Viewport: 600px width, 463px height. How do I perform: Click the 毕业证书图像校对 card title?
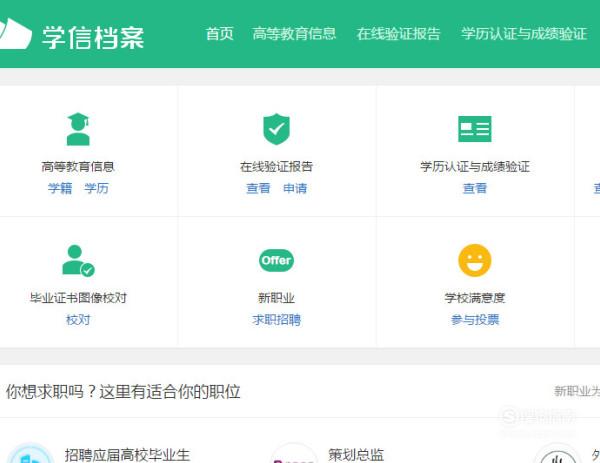click(78, 298)
